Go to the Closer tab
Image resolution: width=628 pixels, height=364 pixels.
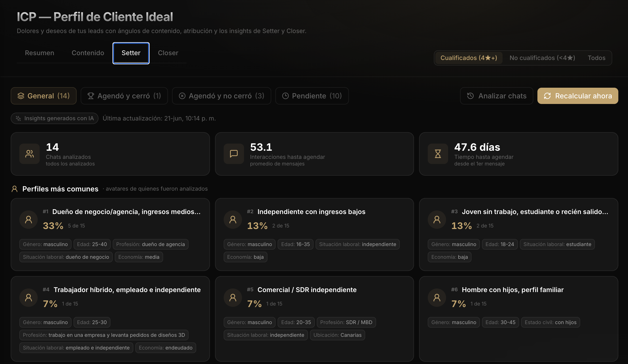pyautogui.click(x=168, y=53)
